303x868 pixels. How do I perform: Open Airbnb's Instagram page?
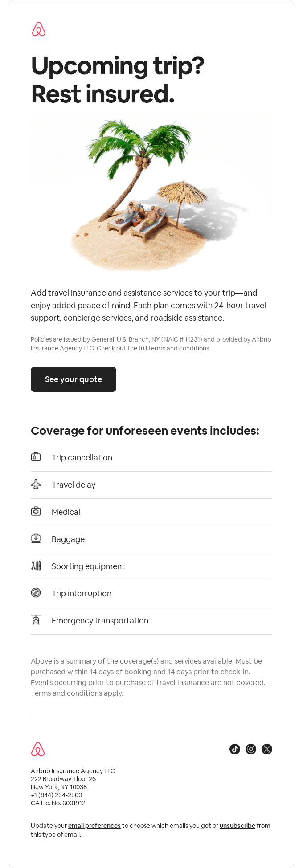pos(251,749)
